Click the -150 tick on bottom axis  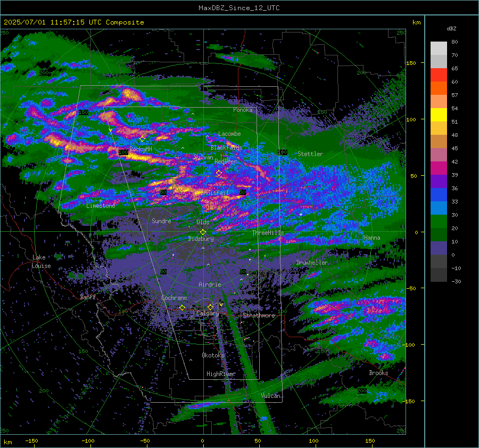tap(31, 441)
